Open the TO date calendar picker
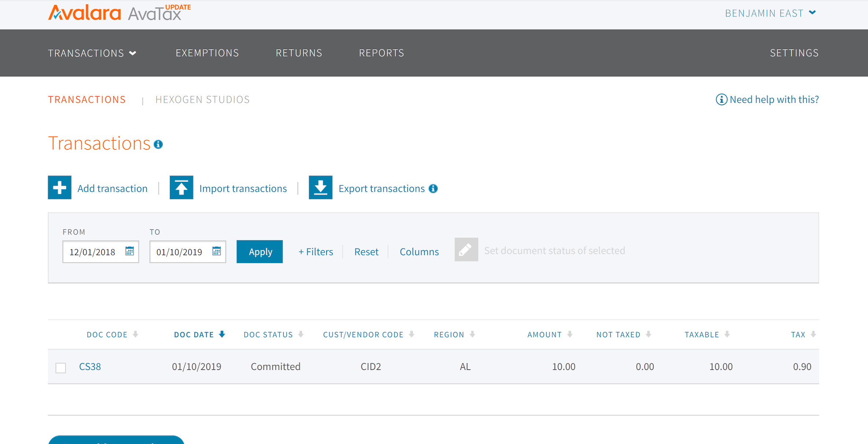Viewport: 868px width, 444px height. (217, 251)
